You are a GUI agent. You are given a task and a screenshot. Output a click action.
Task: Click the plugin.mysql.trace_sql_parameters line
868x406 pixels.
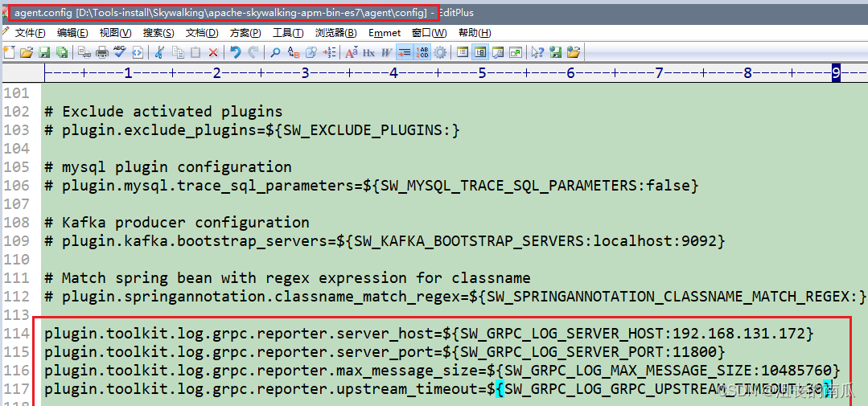coord(372,186)
